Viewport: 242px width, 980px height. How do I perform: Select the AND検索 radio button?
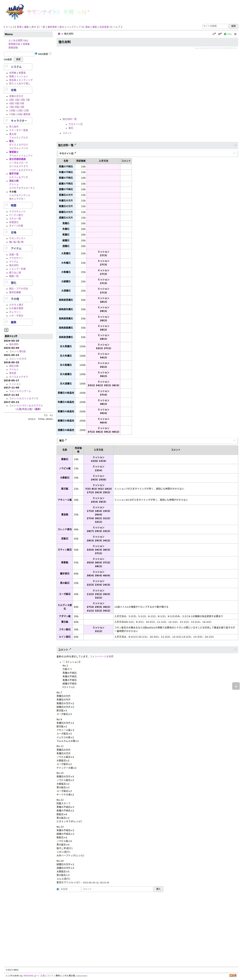tap(36, 54)
